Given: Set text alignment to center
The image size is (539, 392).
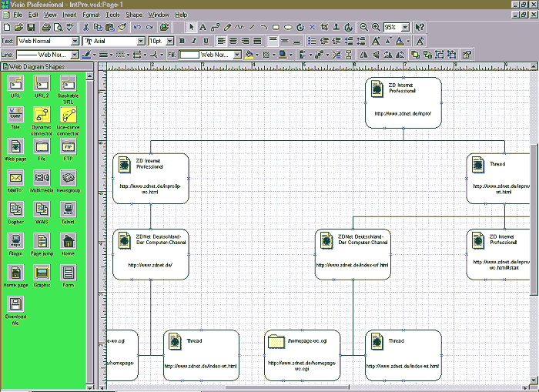Looking at the screenshot, I should (x=233, y=41).
